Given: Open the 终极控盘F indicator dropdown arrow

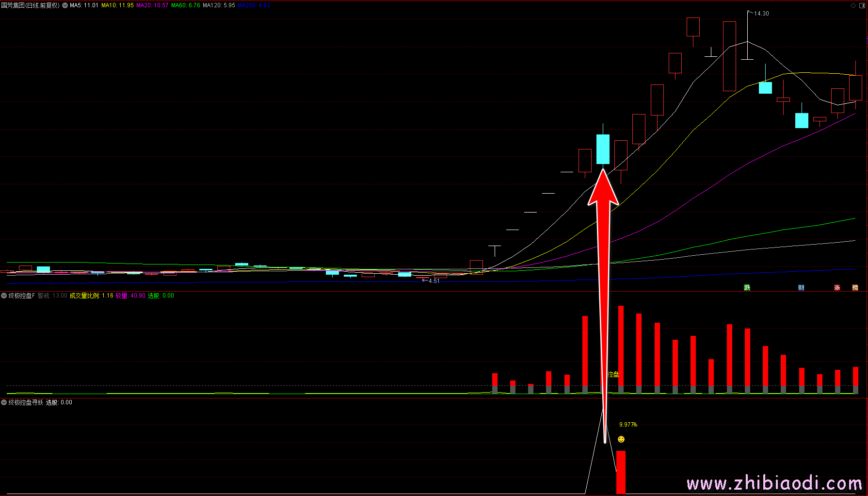Looking at the screenshot, I should (x=4, y=296).
